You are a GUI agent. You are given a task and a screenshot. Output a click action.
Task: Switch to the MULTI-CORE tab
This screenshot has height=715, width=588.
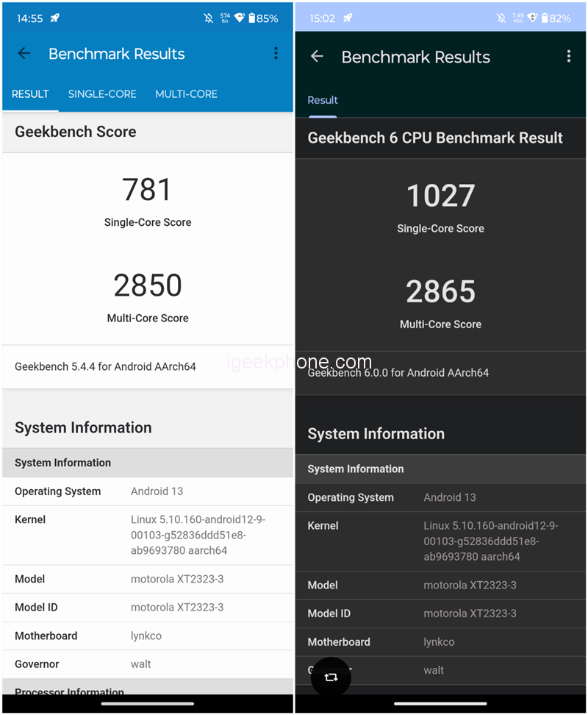click(x=186, y=94)
